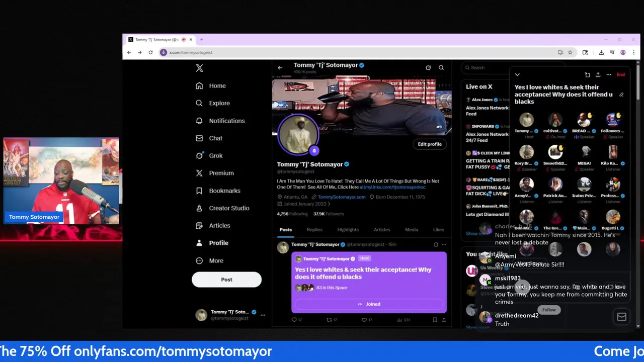The width and height of the screenshot is (644, 362).
Task: Click the reply icon on the post
Action: click(x=294, y=319)
